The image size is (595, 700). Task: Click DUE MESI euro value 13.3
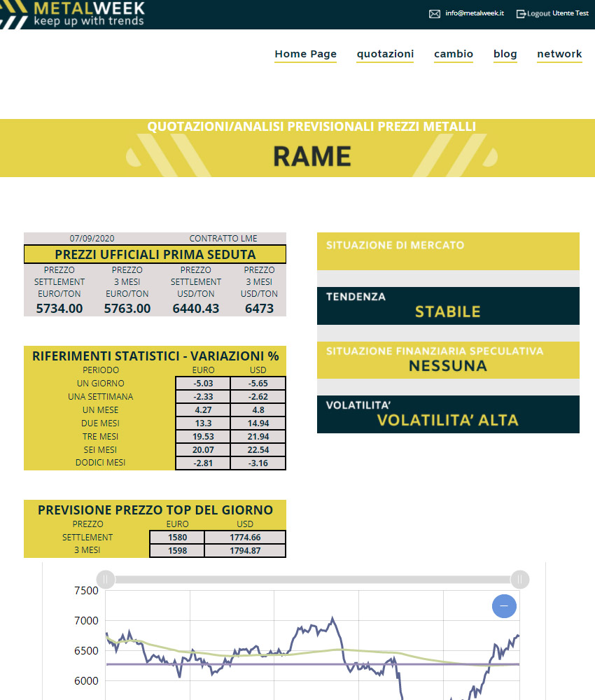click(x=203, y=423)
